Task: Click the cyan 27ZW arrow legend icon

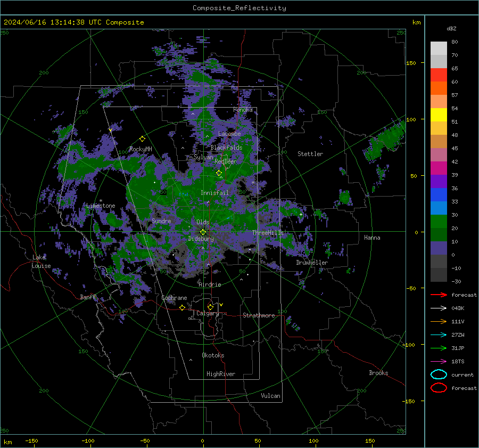Action: click(439, 335)
